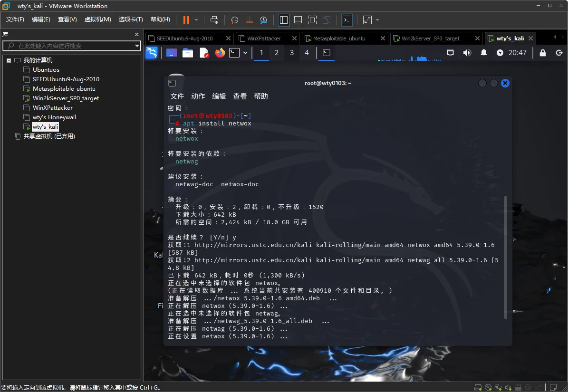
Task: Toggle the library sidebar view
Action: point(284,20)
